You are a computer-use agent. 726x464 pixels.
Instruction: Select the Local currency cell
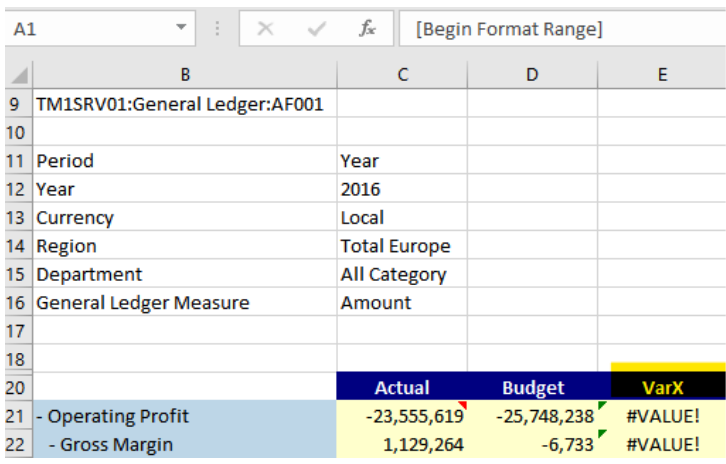coord(402,217)
